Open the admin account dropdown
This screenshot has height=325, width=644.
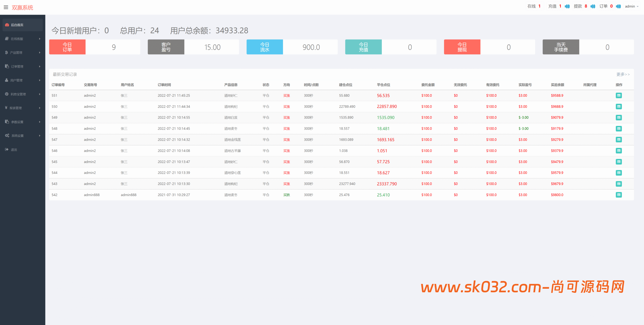pos(631,6)
